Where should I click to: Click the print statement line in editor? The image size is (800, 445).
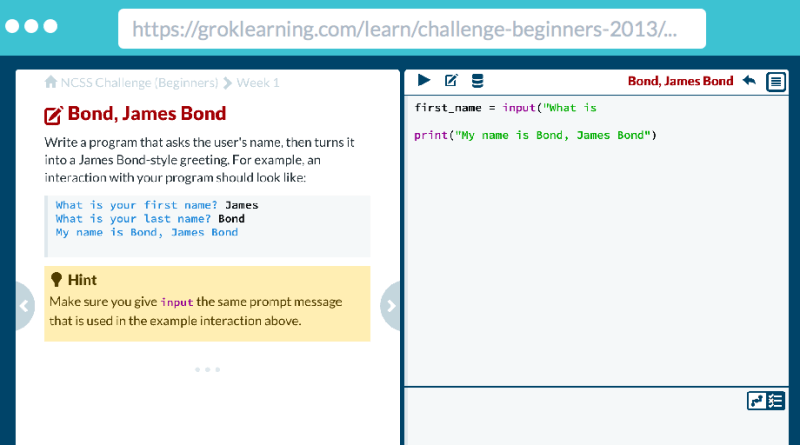535,135
